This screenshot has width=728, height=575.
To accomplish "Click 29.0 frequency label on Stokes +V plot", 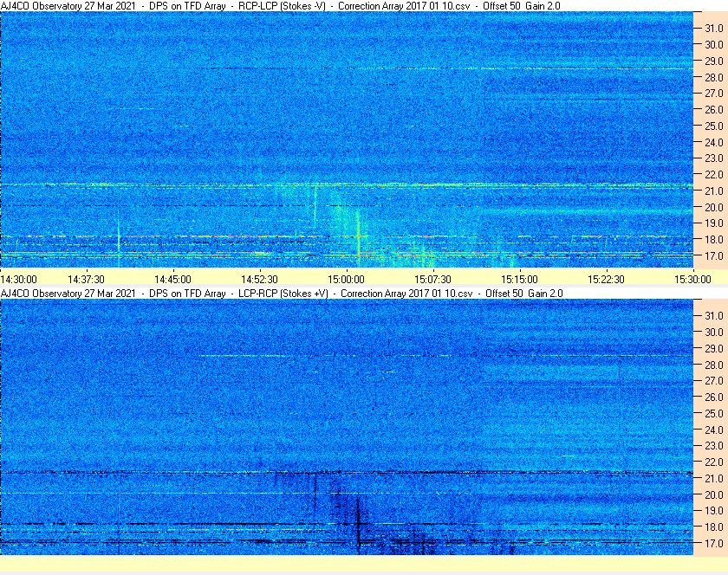I will click(714, 348).
